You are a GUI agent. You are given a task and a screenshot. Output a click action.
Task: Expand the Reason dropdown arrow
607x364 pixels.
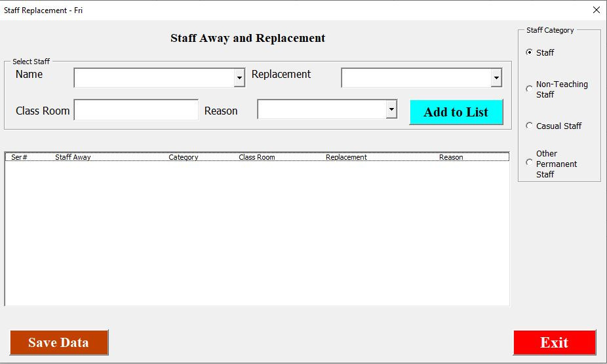pyautogui.click(x=391, y=109)
